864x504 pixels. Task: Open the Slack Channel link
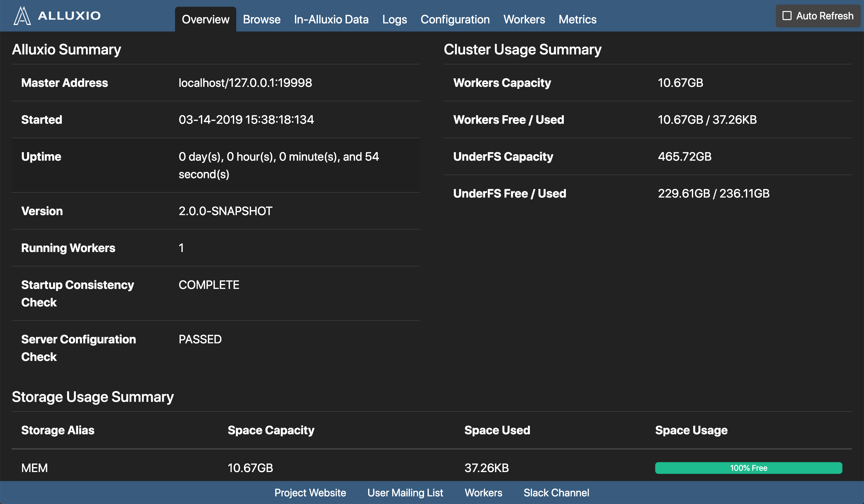click(556, 493)
